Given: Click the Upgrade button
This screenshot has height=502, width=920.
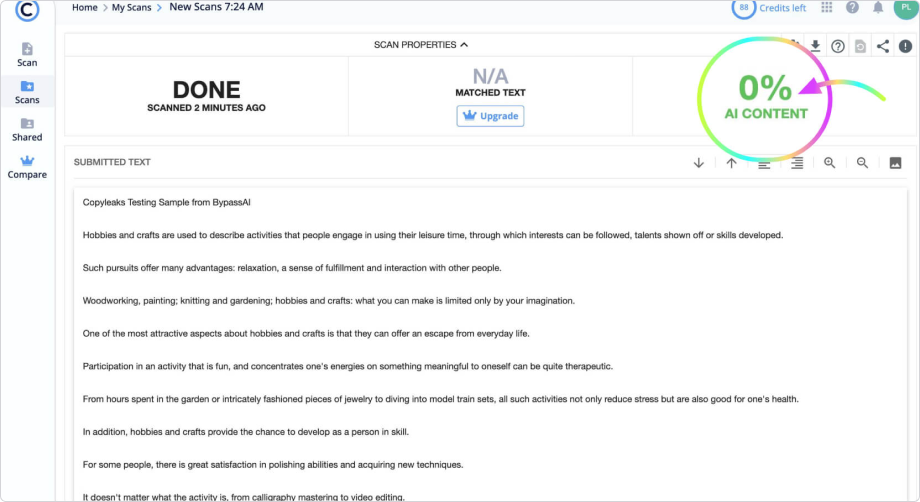Looking at the screenshot, I should (490, 116).
